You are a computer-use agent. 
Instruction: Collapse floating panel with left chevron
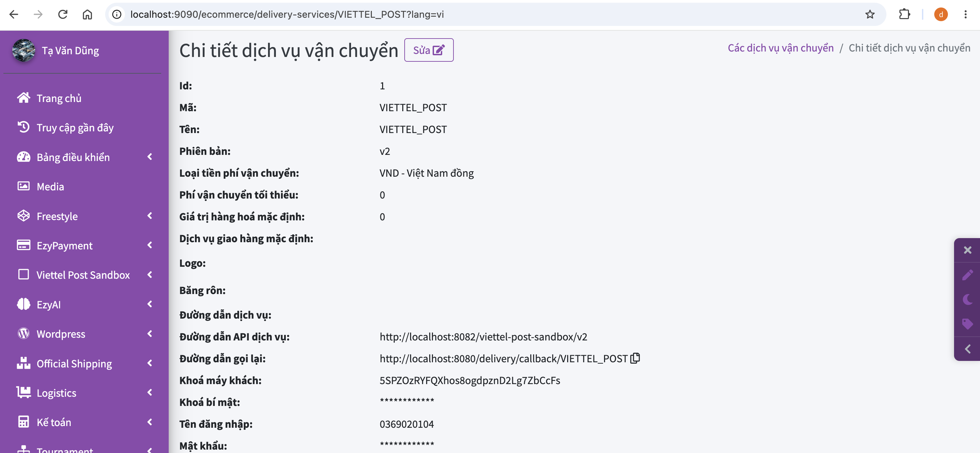(x=967, y=349)
